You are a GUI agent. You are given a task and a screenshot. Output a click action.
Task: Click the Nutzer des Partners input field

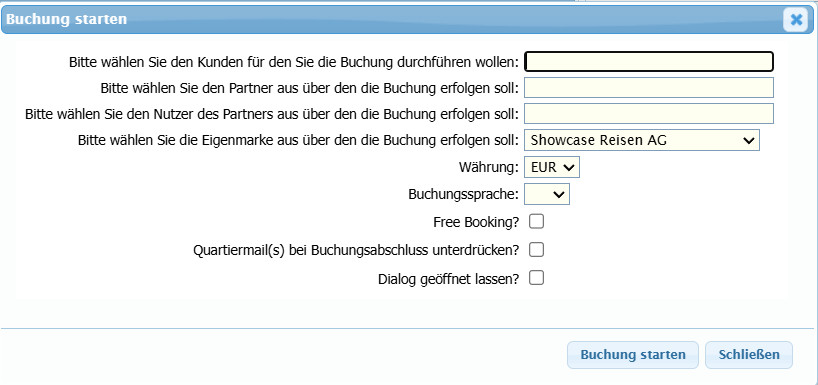tap(648, 113)
